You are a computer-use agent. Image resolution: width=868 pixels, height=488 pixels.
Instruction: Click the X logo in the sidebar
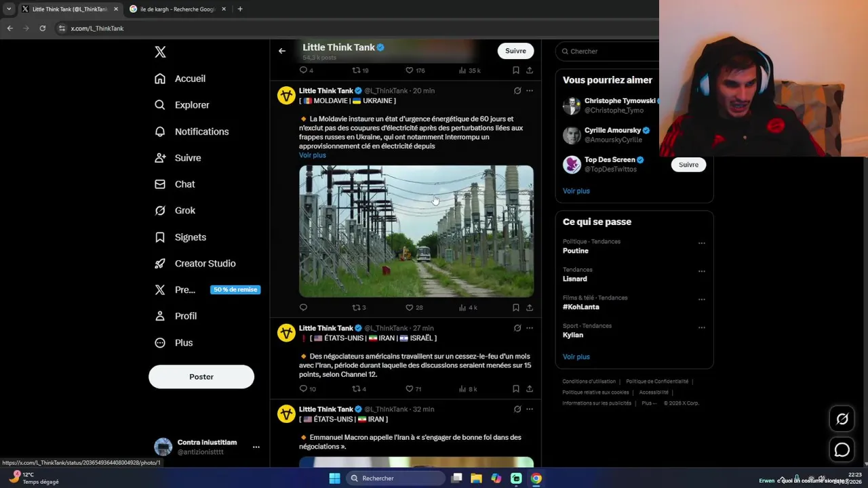pos(160,52)
